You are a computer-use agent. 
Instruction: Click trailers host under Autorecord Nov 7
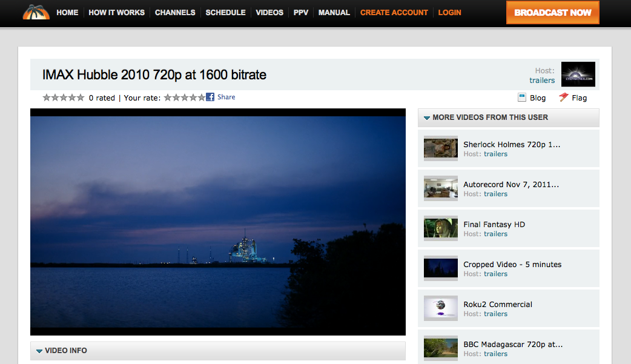pos(495,194)
